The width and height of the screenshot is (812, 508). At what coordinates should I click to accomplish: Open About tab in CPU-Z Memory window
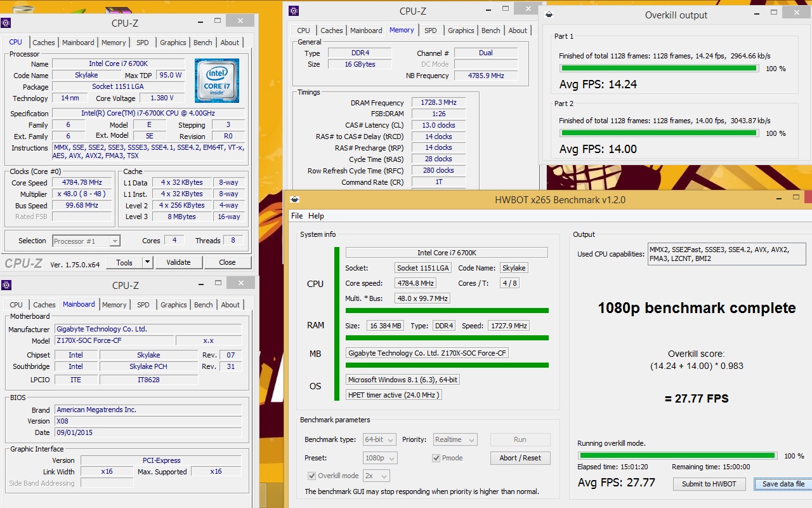click(x=518, y=30)
